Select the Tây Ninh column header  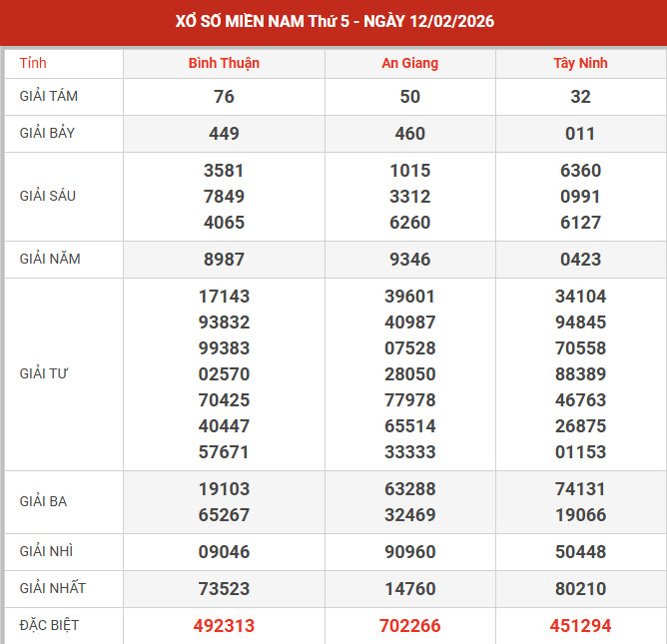(580, 63)
